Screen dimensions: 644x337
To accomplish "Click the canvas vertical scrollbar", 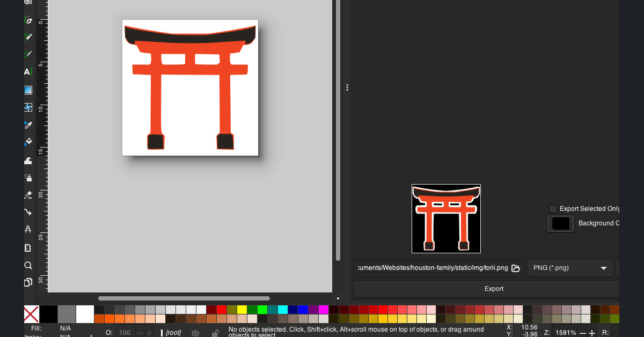I will tap(338, 130).
